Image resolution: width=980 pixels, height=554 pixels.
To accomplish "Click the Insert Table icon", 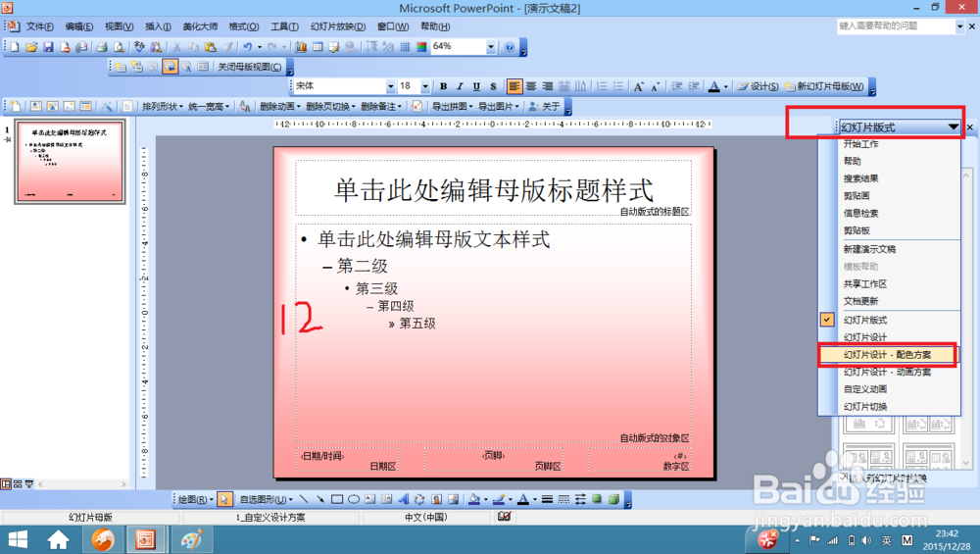I will point(318,47).
